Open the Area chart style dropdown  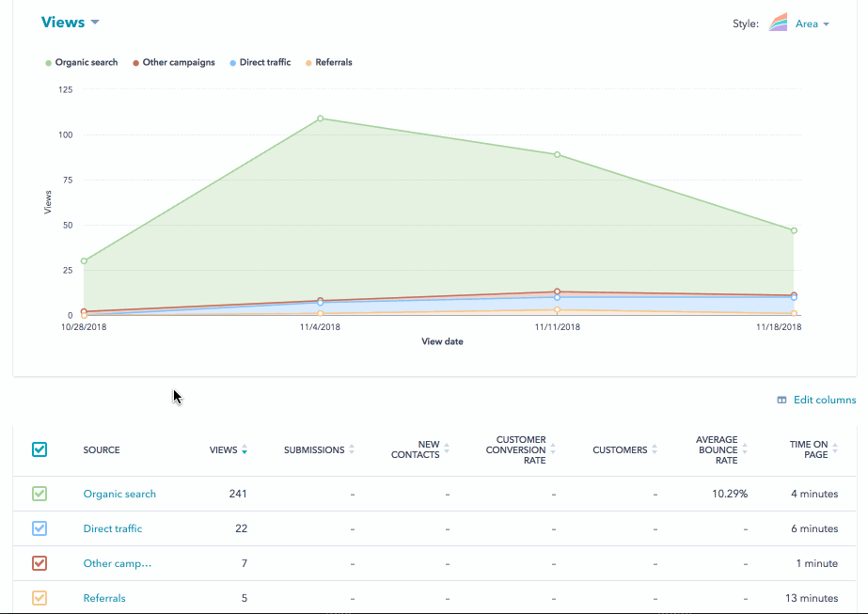(x=806, y=23)
